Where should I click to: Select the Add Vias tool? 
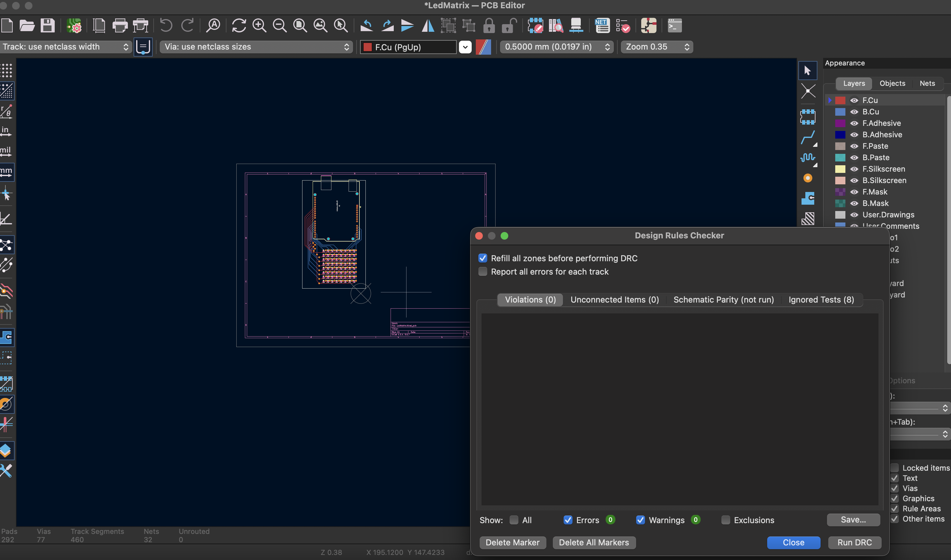point(808,178)
